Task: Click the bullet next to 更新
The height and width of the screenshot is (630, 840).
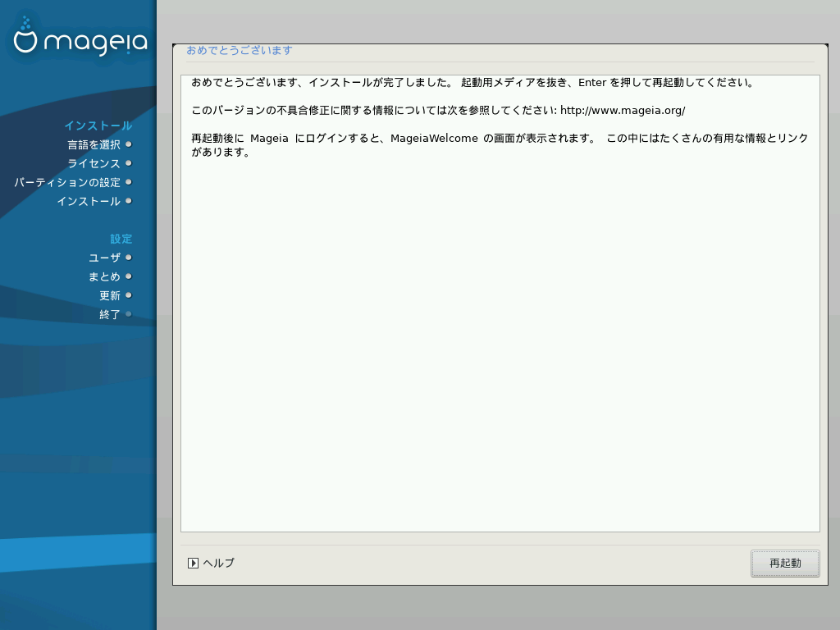Action: tap(129, 295)
